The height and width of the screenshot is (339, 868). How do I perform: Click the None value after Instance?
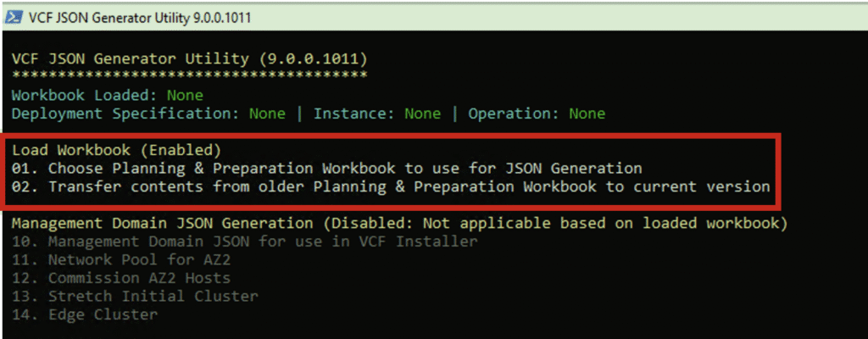point(422,114)
